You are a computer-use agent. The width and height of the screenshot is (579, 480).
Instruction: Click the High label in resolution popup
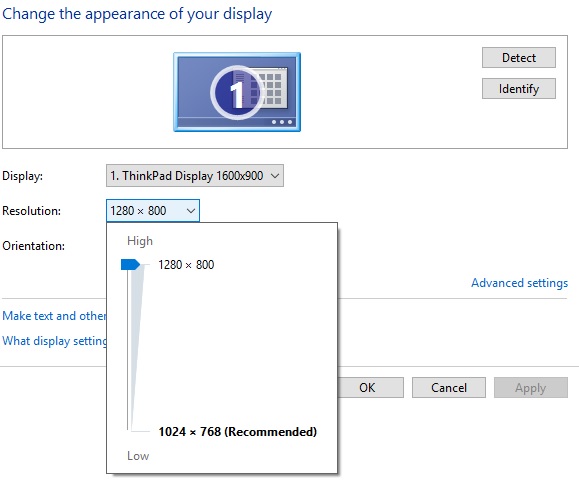click(x=140, y=241)
